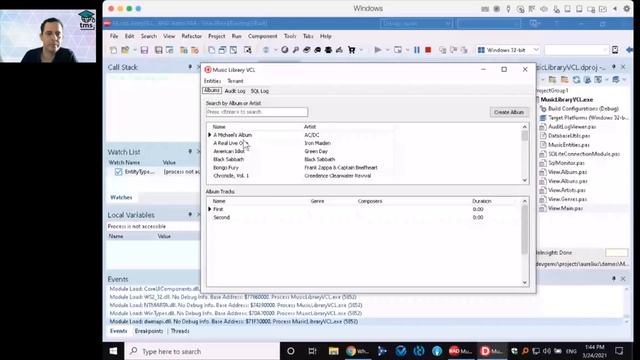Toggle the EntityType watch checkbox
640x360 pixels.
pyautogui.click(x=118, y=172)
